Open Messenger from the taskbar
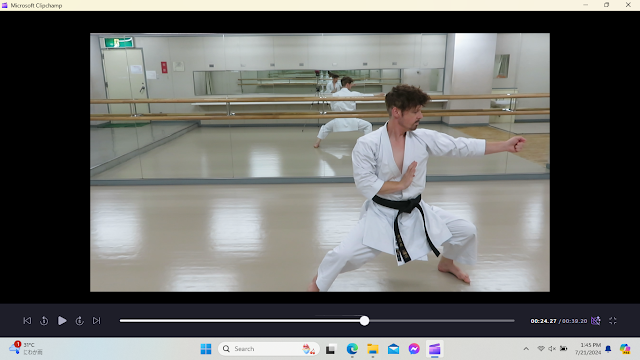Image resolution: width=640 pixels, height=360 pixels. coord(414,349)
